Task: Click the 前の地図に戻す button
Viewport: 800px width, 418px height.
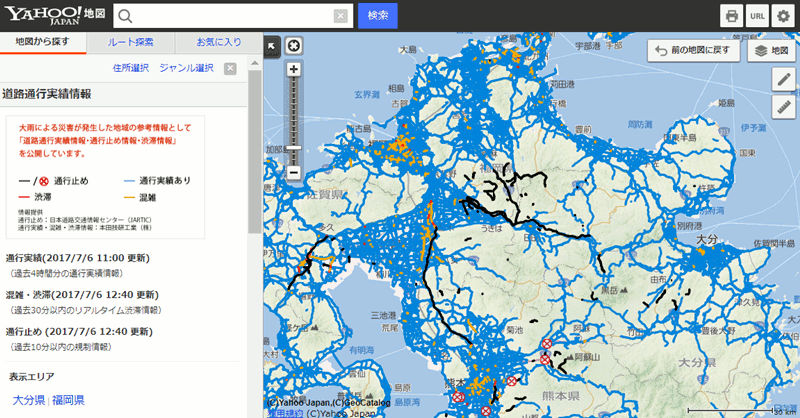Action: tap(694, 50)
